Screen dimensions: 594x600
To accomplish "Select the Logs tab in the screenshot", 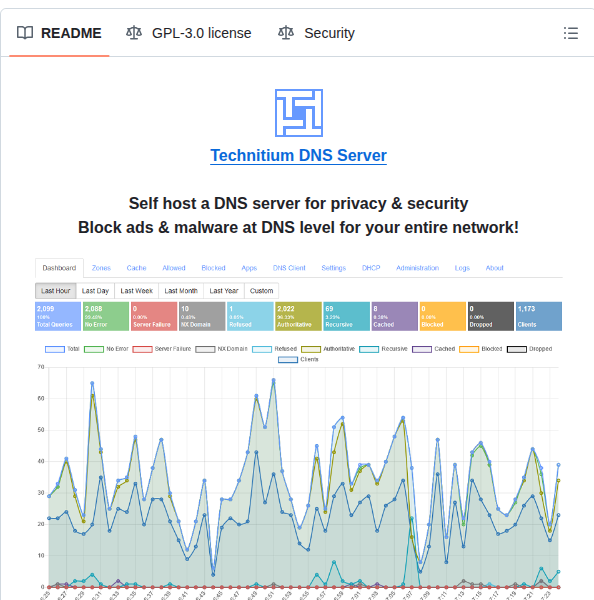I will click(462, 268).
